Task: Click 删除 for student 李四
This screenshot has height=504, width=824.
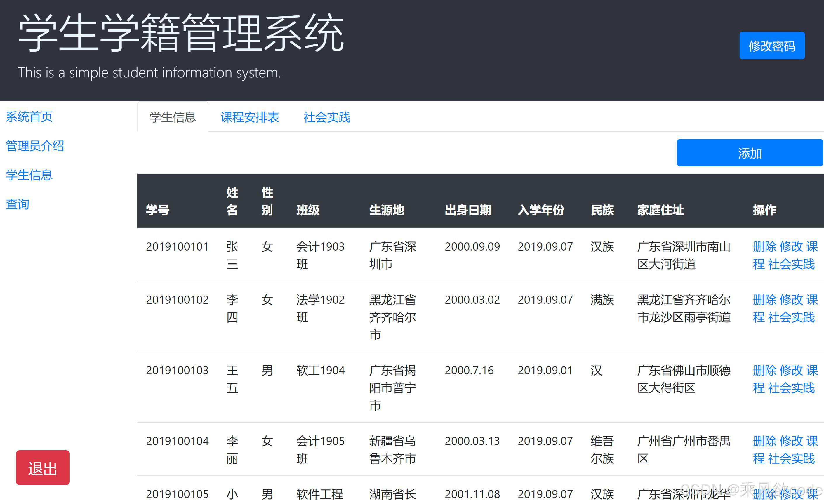Action: [x=764, y=299]
